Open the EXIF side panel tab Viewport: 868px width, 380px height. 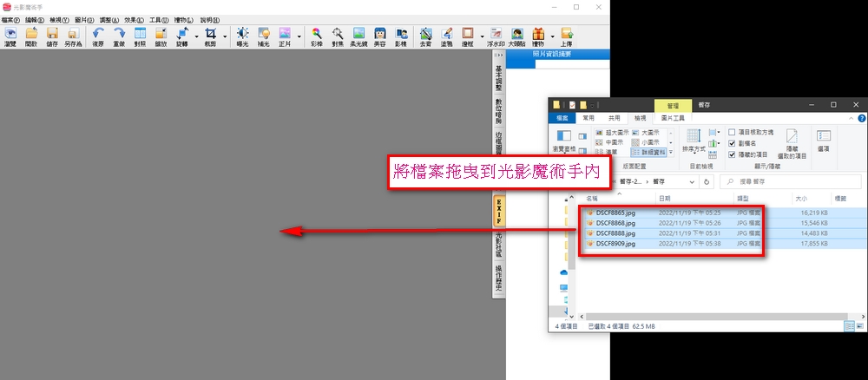[x=499, y=212]
